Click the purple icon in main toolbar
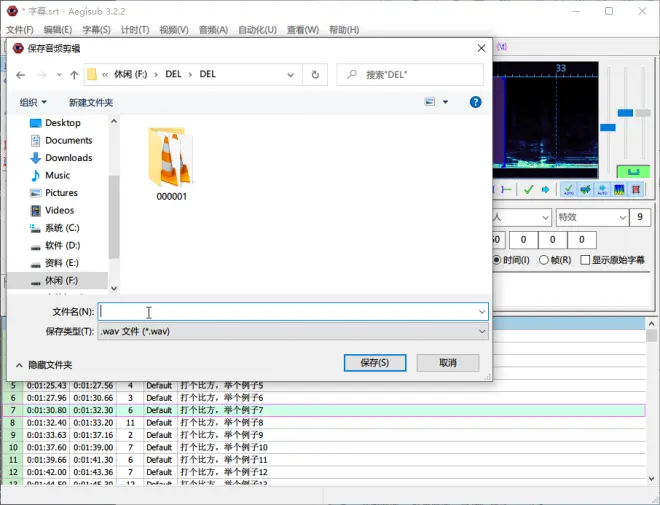Viewport: 660px width, 505px height. point(502,46)
